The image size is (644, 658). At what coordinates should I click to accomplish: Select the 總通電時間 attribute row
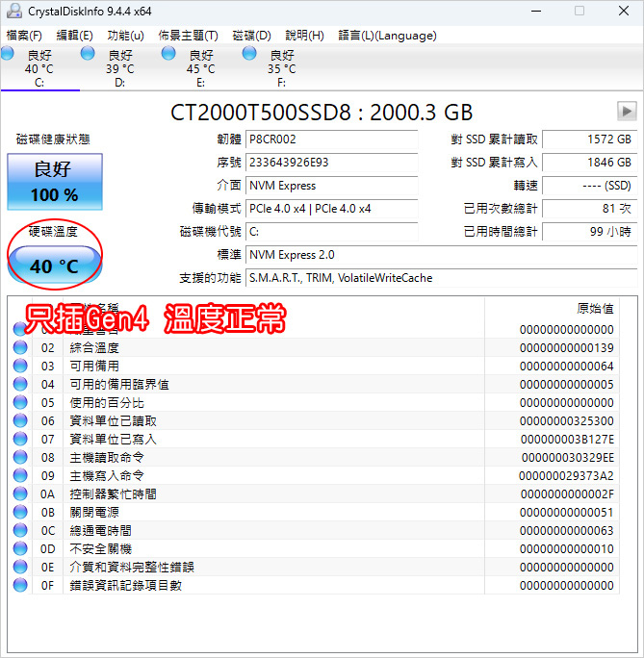point(314,530)
